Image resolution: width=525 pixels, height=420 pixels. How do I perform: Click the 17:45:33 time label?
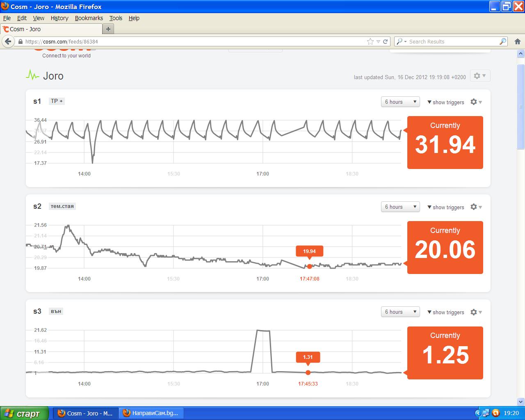[308, 384]
